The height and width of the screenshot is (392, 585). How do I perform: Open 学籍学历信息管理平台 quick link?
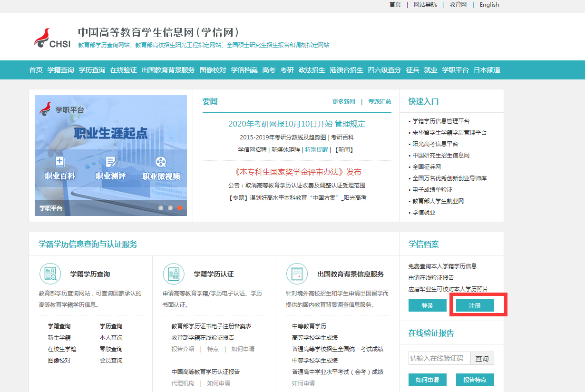441,121
